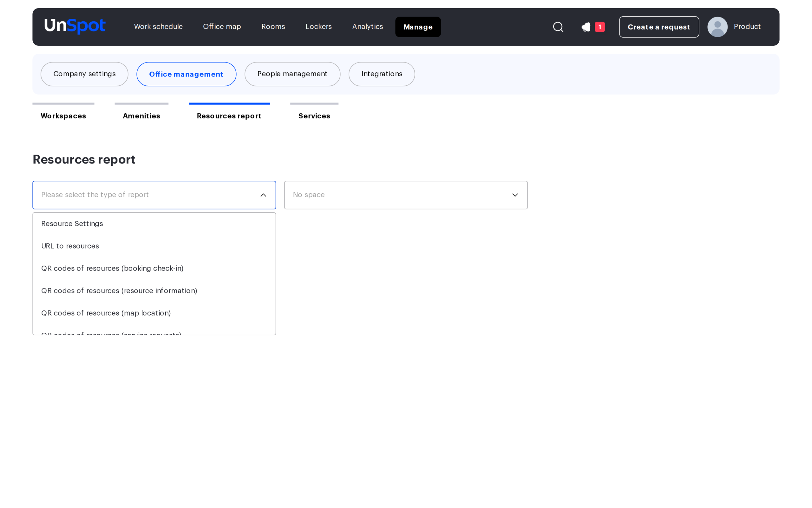
Task: Choose URL to resources option
Action: pyautogui.click(x=154, y=246)
